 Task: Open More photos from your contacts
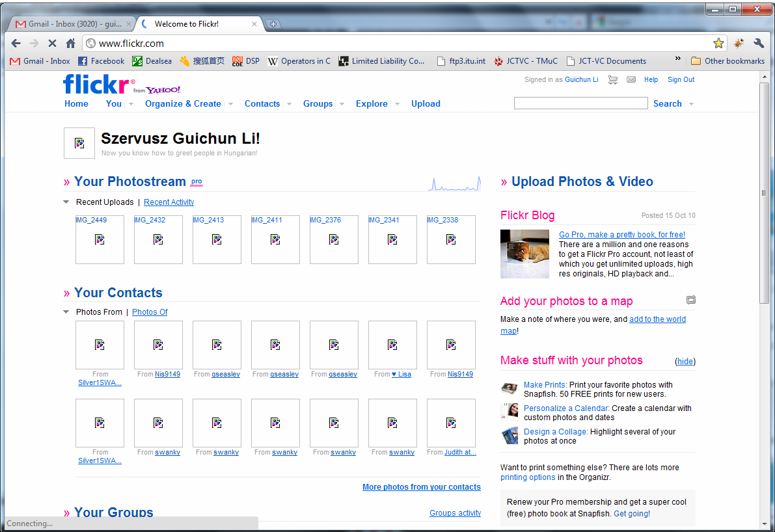coord(422,487)
